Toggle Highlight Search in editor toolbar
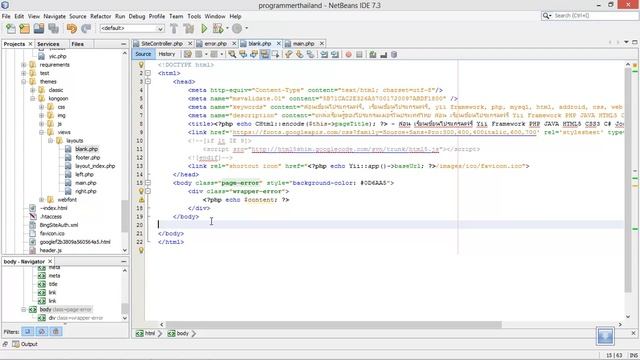 point(264,54)
